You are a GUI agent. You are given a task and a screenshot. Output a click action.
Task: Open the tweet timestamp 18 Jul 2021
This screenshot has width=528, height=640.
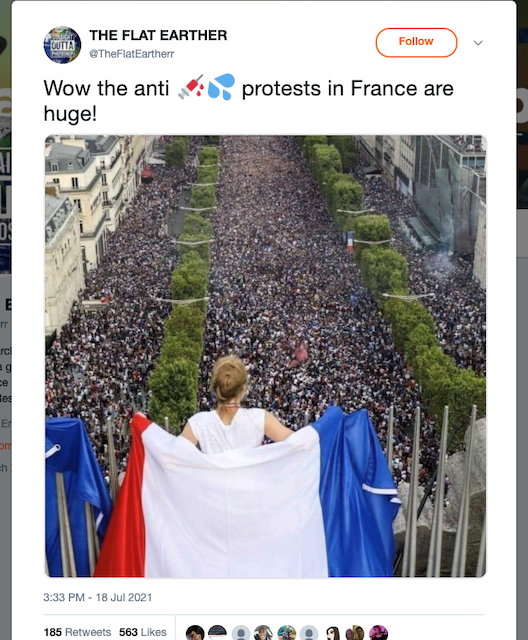click(98, 597)
